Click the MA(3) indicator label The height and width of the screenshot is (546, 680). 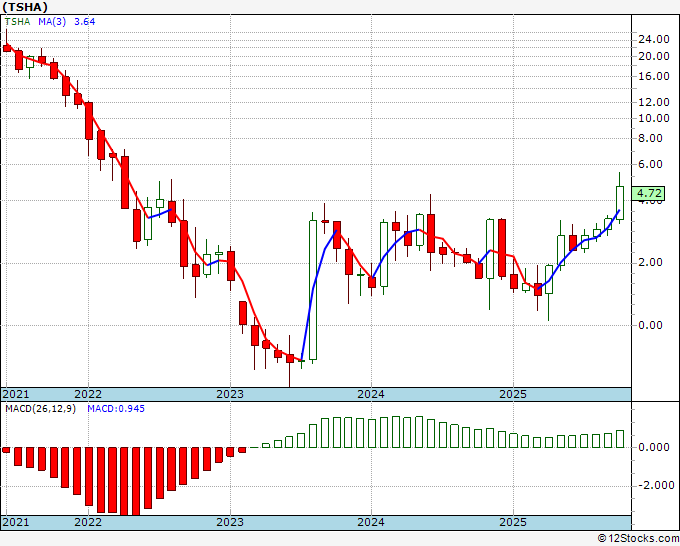[52, 22]
